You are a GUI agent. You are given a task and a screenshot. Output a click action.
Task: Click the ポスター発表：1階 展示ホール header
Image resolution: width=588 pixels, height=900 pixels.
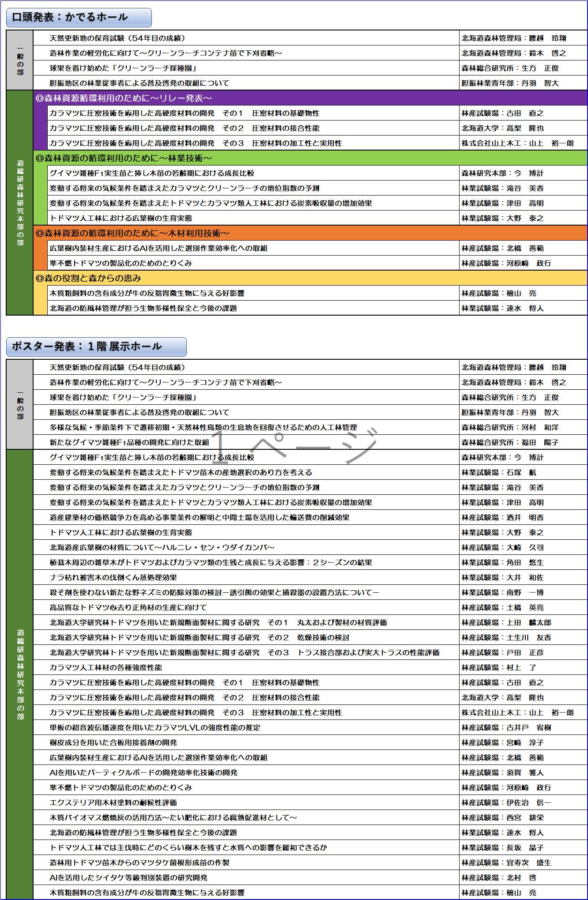point(96,347)
